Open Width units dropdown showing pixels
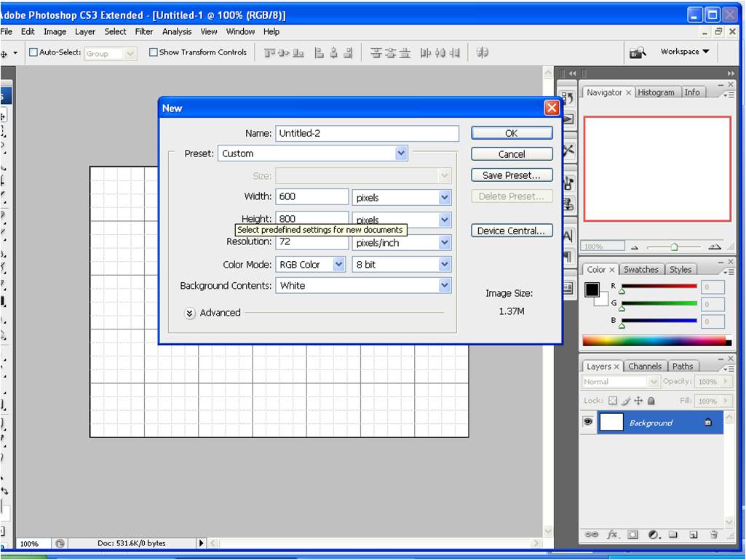This screenshot has width=746, height=560. (401, 197)
